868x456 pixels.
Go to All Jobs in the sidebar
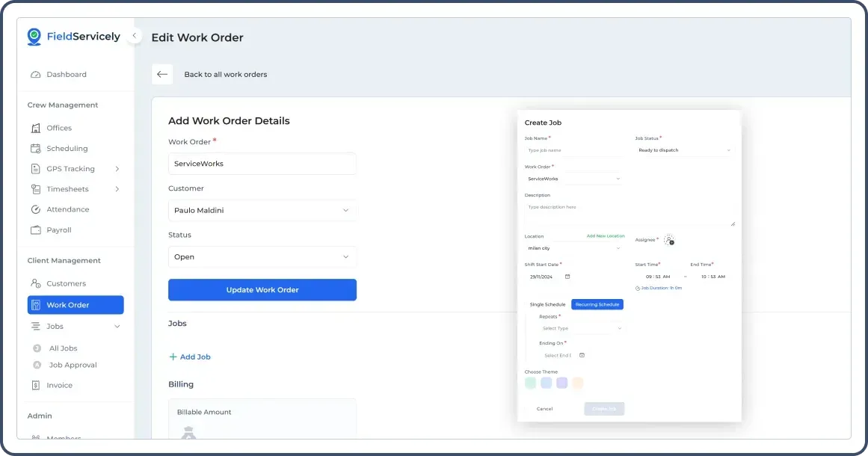click(x=64, y=348)
